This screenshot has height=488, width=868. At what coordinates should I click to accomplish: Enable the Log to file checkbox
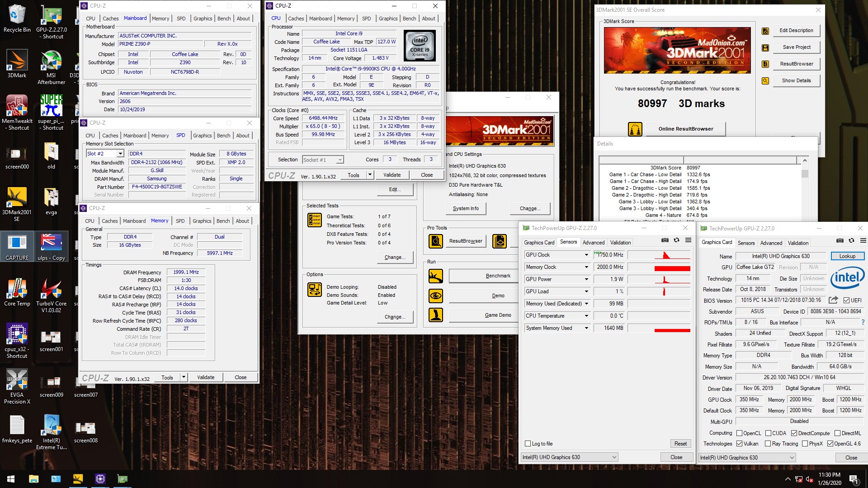(x=528, y=444)
